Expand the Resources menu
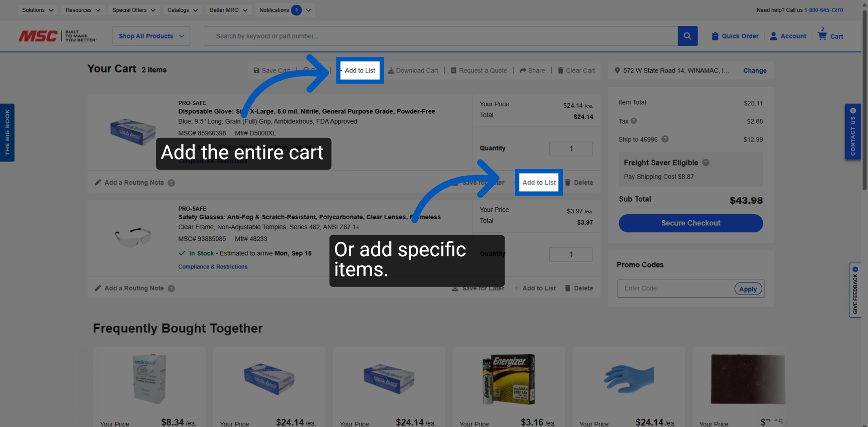 [x=83, y=10]
